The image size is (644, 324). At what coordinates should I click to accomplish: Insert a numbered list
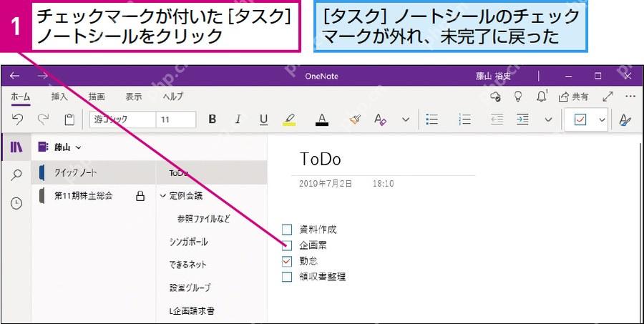point(464,119)
